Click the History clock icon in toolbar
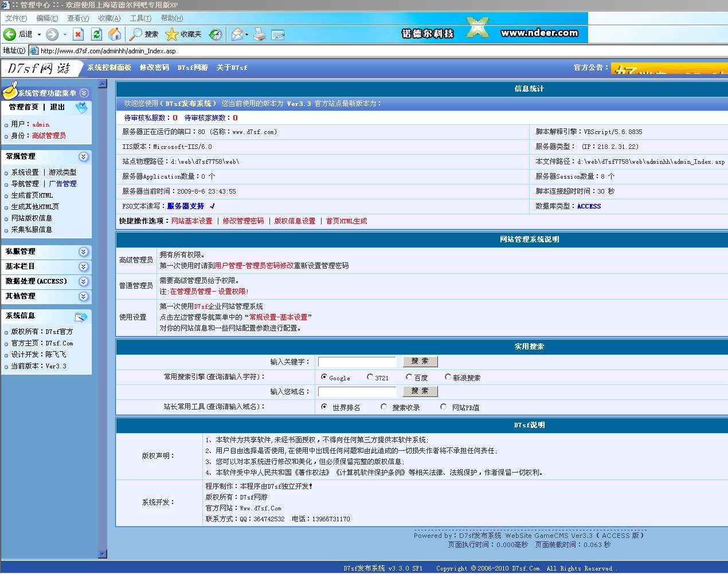The height and width of the screenshot is (574, 728). click(216, 34)
